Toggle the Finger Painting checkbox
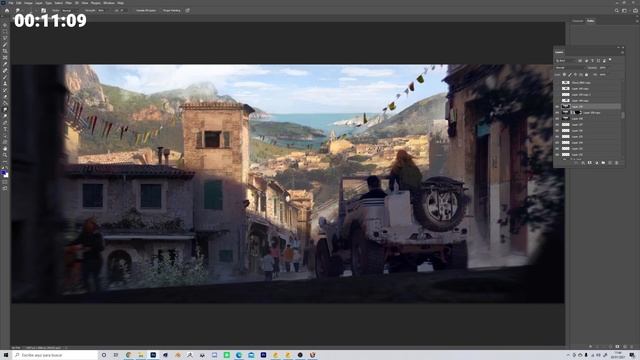 (171, 11)
